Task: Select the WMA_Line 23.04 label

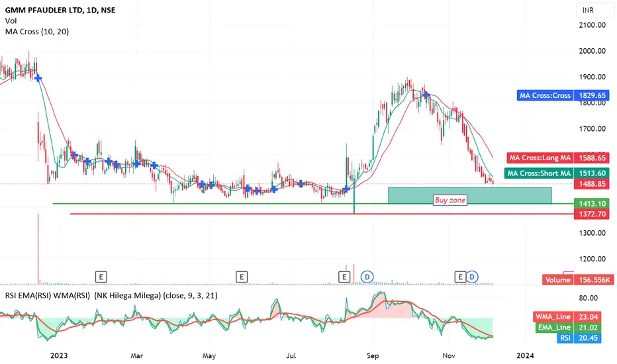Action: pos(567,316)
